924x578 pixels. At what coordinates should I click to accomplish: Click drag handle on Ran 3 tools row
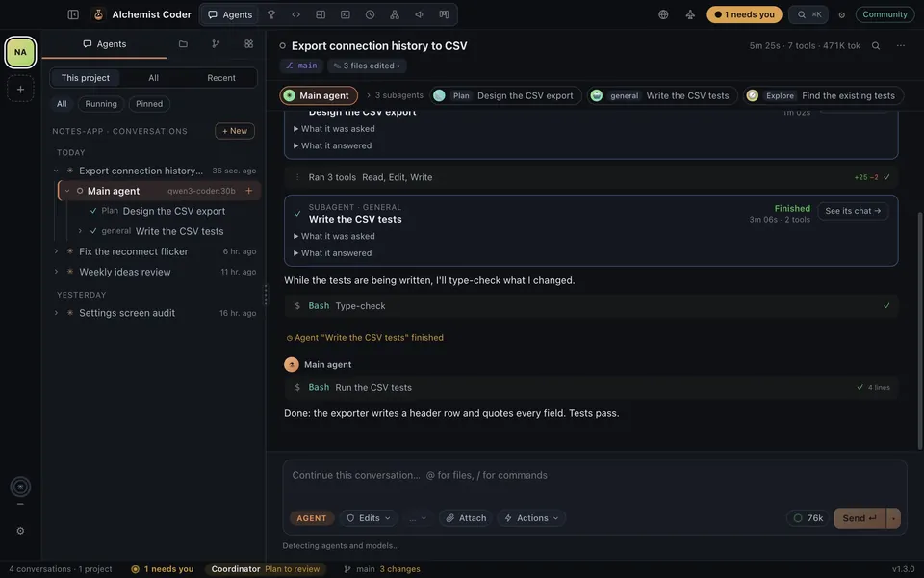[297, 177]
